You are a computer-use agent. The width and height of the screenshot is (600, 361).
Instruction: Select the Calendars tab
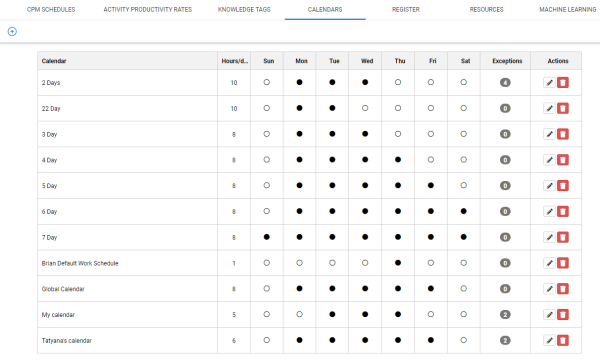click(325, 10)
